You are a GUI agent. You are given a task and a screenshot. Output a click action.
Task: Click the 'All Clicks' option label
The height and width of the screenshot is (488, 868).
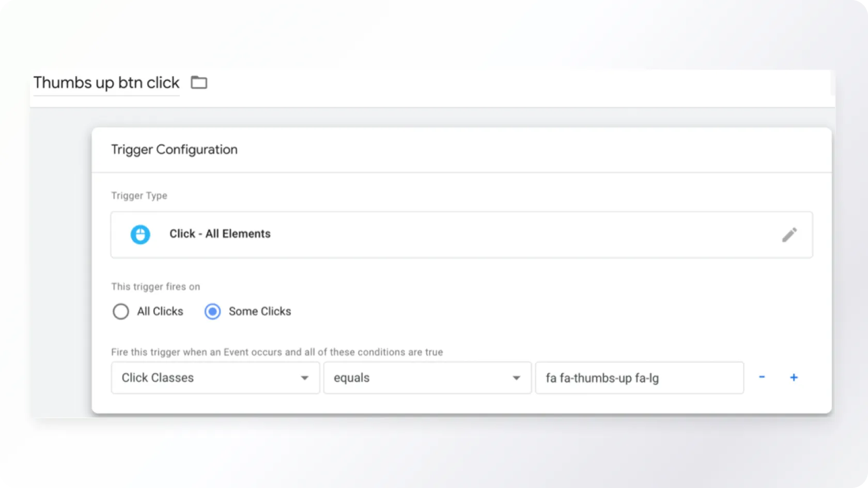(160, 311)
